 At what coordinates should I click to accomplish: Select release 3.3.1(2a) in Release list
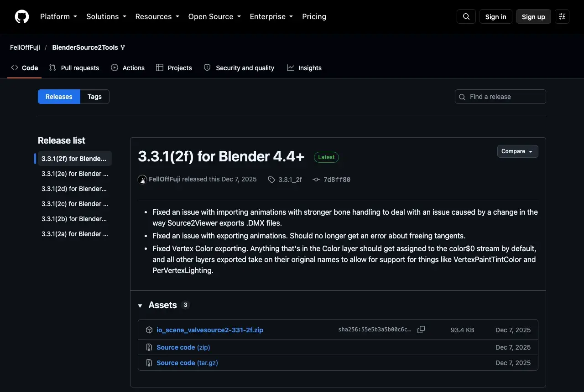(x=75, y=234)
